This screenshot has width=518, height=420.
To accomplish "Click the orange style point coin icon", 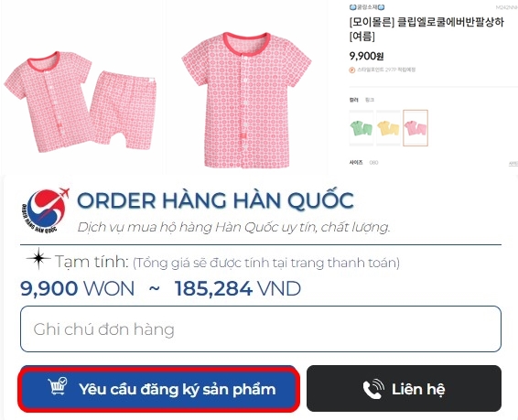I will click(x=352, y=70).
